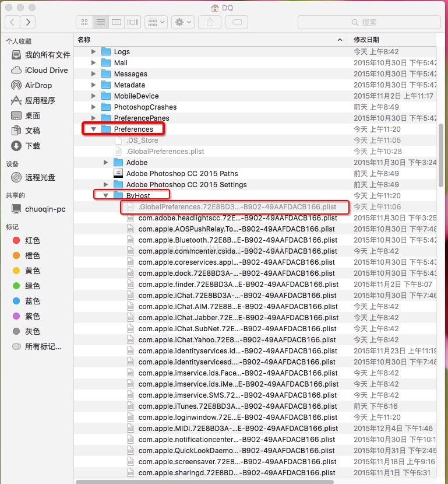Expand Adobe Photoshop CC 2015 Settings folder

(x=106, y=185)
